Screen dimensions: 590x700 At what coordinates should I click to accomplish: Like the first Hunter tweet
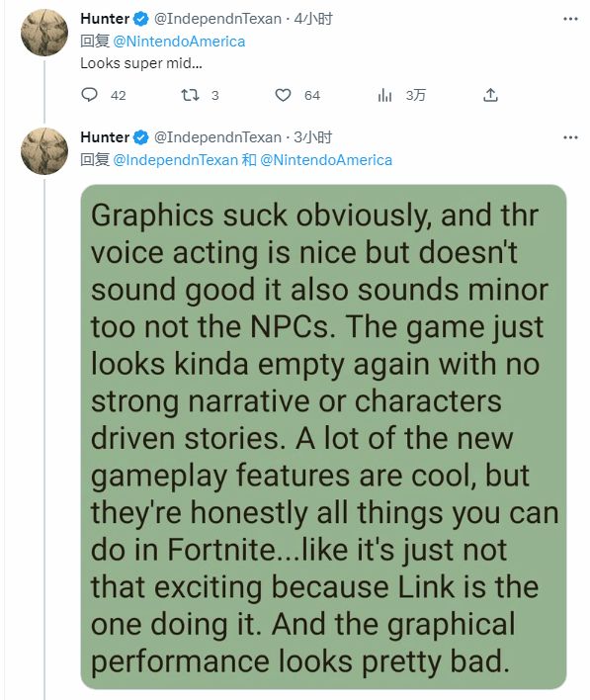(x=283, y=95)
